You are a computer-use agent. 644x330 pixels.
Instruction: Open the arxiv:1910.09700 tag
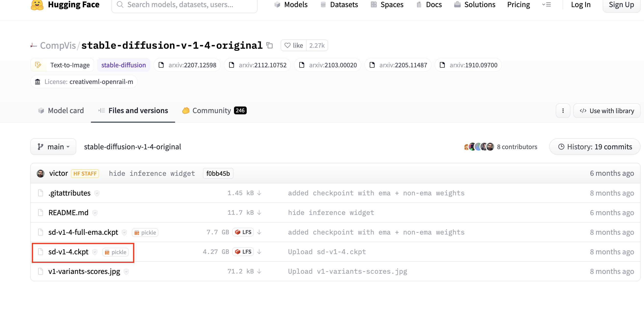tap(468, 65)
